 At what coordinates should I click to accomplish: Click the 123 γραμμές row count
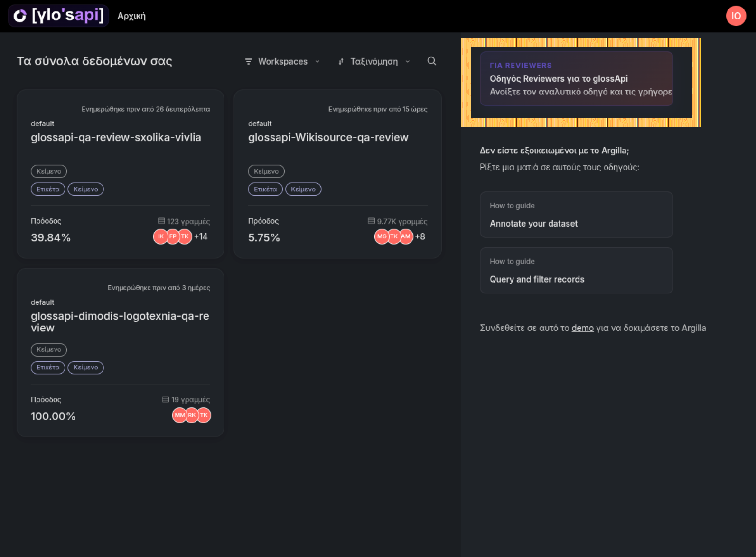pos(188,221)
